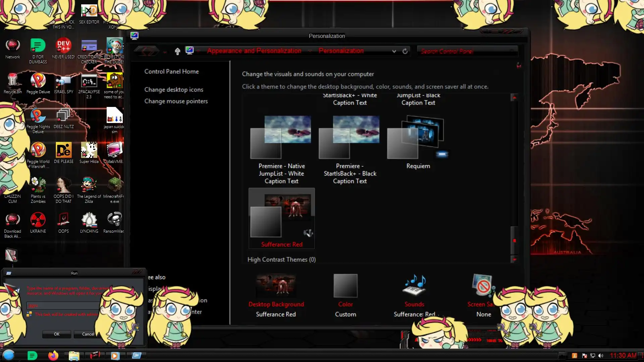Click the volume speaker tray icon
The width and height of the screenshot is (644, 362).
point(601,356)
